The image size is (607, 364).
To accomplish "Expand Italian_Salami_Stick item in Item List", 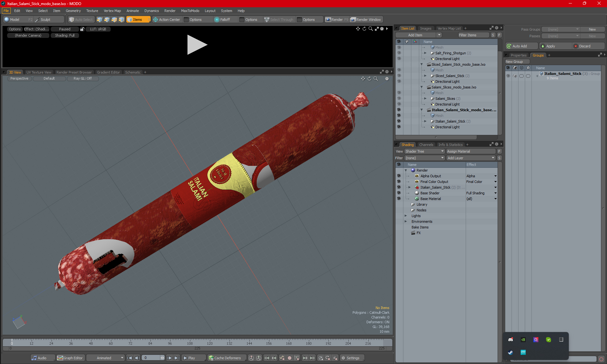I will coord(425,121).
